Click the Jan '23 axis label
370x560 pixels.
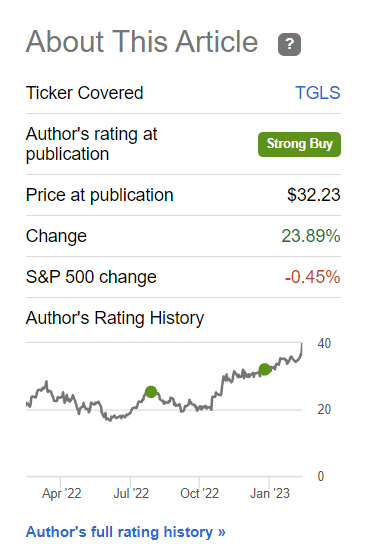[270, 494]
